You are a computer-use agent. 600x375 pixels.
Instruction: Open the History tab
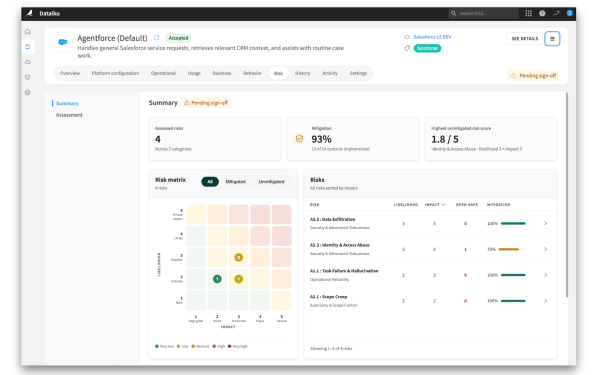[302, 73]
